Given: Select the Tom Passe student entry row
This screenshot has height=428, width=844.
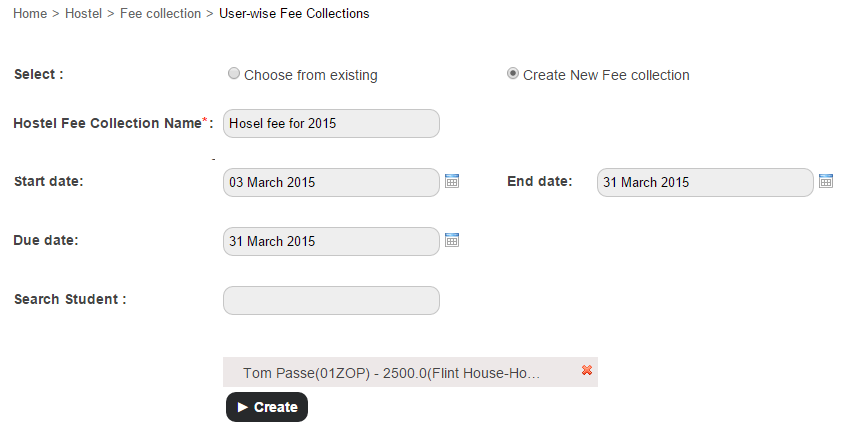Looking at the screenshot, I should [391, 373].
